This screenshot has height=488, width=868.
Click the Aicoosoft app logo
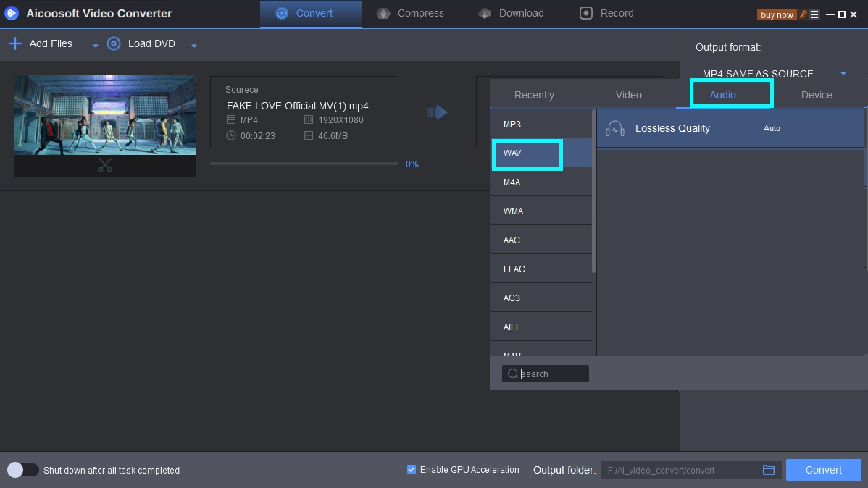tap(12, 13)
